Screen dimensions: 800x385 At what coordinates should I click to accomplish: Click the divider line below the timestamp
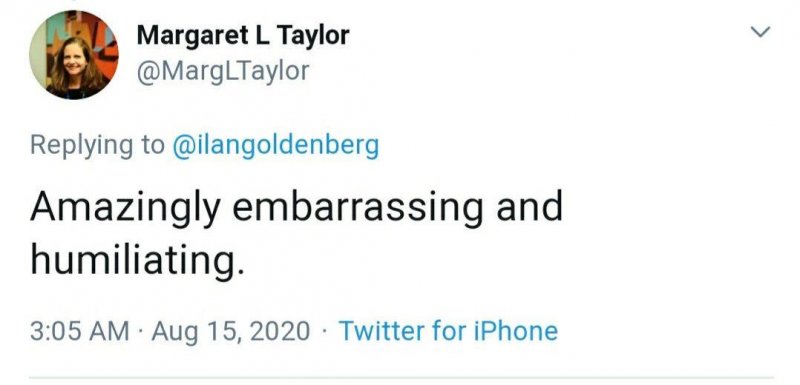401,378
